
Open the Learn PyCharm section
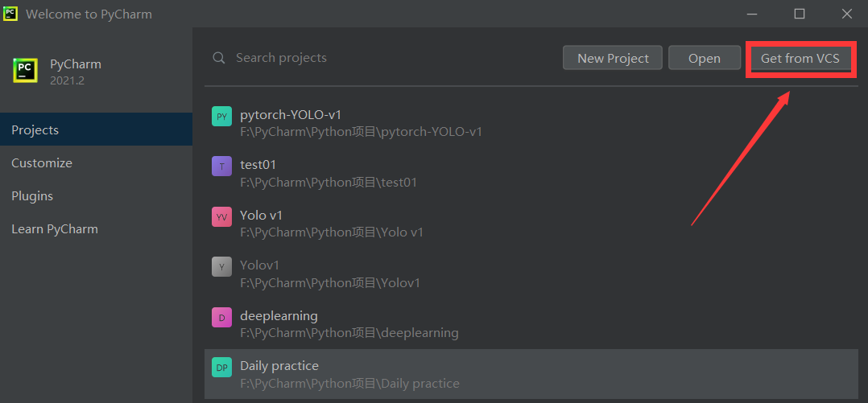tap(97, 229)
